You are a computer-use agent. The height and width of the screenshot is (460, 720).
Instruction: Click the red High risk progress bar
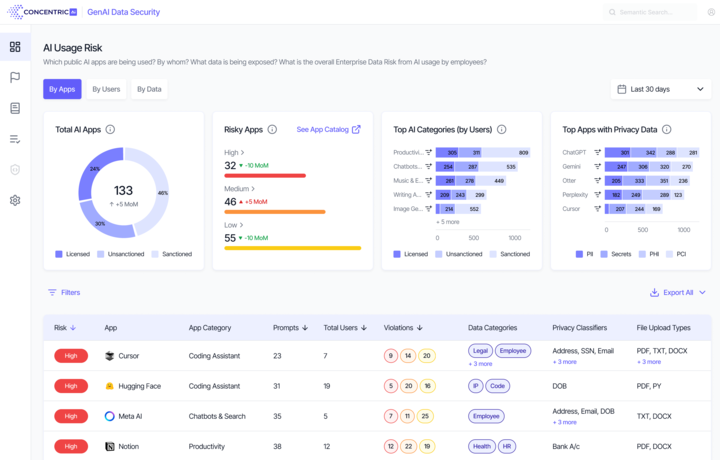pyautogui.click(x=265, y=175)
